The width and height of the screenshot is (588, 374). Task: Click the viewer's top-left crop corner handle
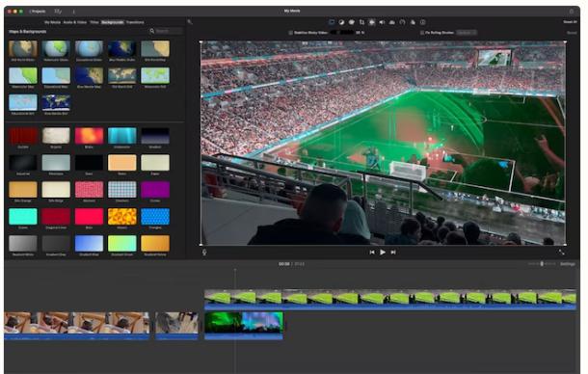[x=201, y=42]
